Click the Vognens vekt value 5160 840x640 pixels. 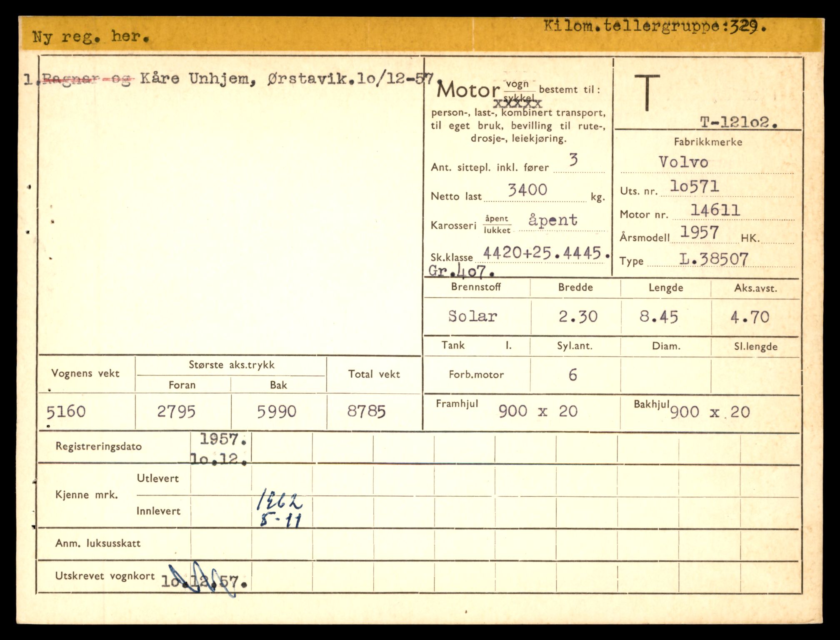tap(66, 412)
